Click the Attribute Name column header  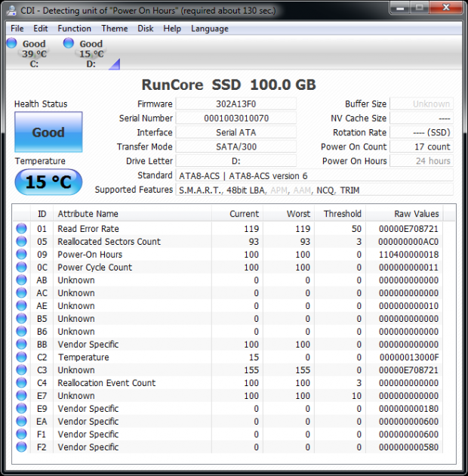pyautogui.click(x=132, y=214)
